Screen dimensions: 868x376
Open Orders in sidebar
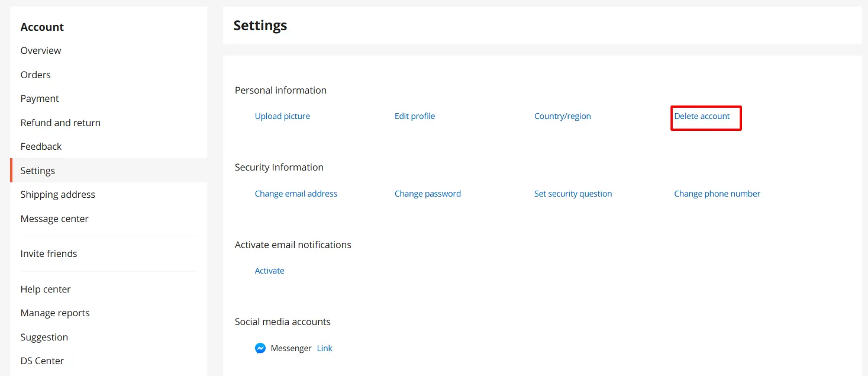(36, 75)
